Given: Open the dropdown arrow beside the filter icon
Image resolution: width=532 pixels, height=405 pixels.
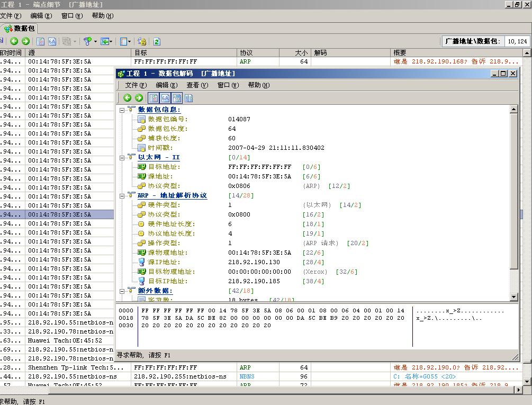Looking at the screenshot, I should coord(95,41).
